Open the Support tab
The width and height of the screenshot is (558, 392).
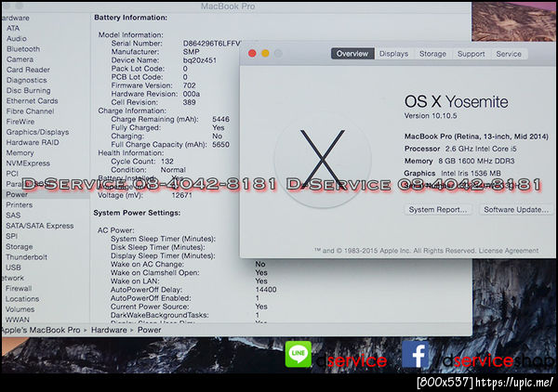(x=471, y=54)
